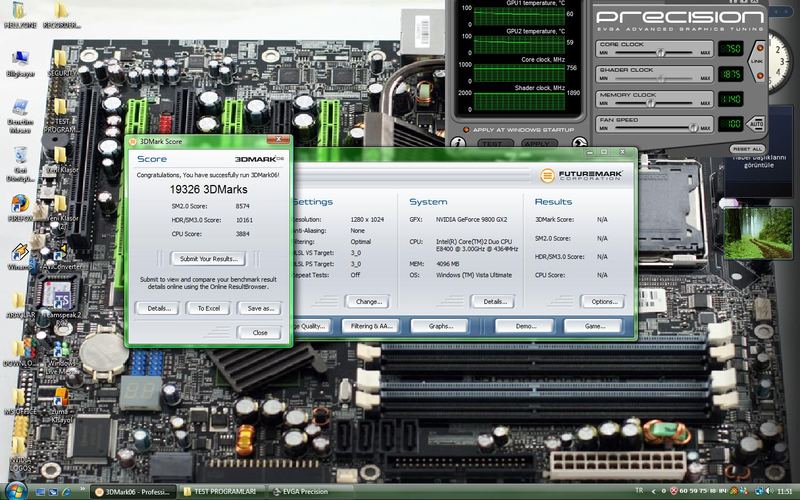Screen dimensions: 800x500
Task: Click forest slideshow gadget thumbnail
Action: click(758, 233)
